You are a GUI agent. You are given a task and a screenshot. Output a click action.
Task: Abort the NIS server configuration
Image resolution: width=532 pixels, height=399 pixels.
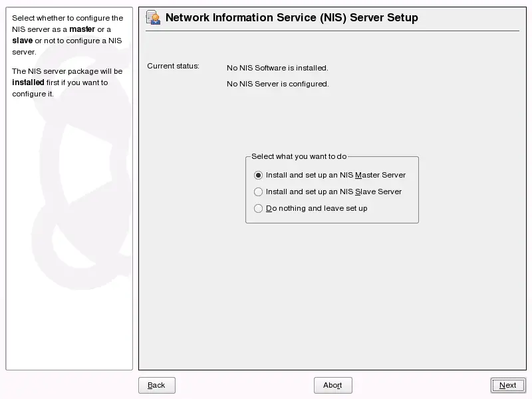pos(332,385)
